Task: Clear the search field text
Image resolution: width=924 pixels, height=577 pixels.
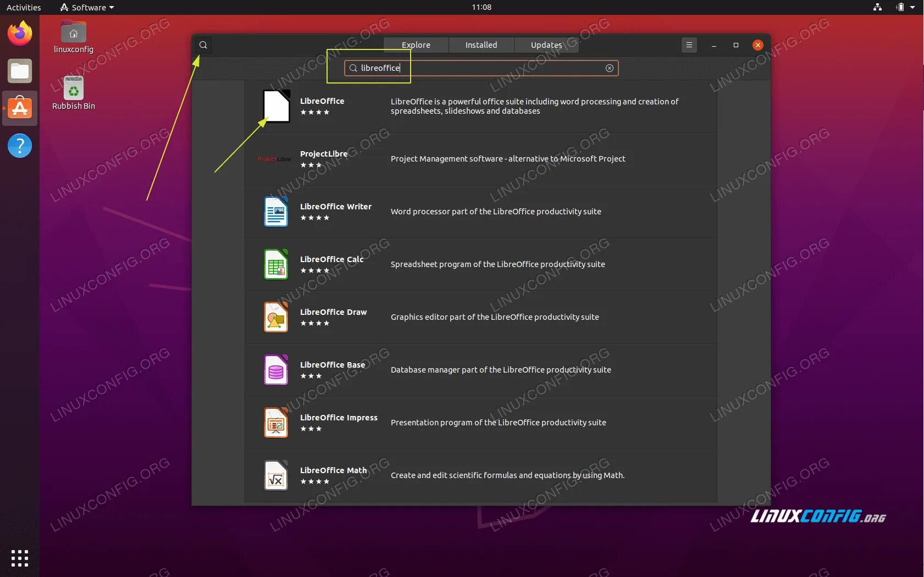Action: (x=610, y=68)
